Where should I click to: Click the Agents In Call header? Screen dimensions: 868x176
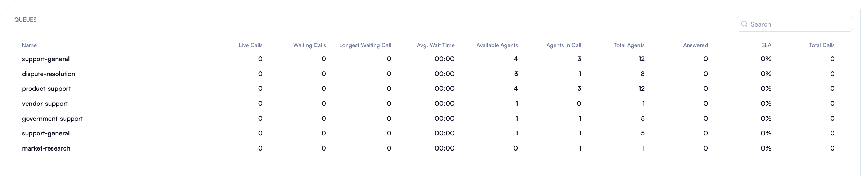564,45
